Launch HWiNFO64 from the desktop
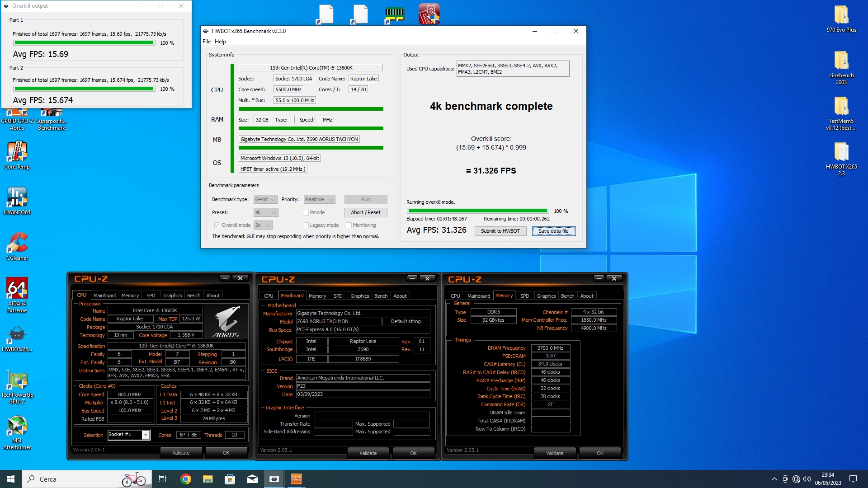Screen dimensions: 868x488 17,201
